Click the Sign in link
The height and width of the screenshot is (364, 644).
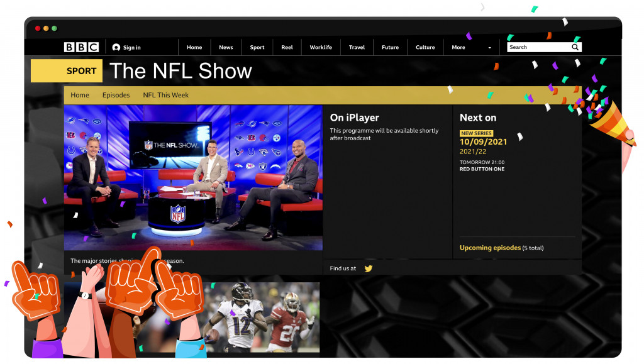point(132,48)
